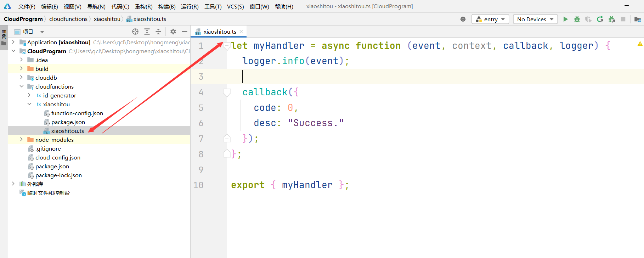Open the project structure icon
Viewport: 644px width, 258px height.
tap(638, 19)
